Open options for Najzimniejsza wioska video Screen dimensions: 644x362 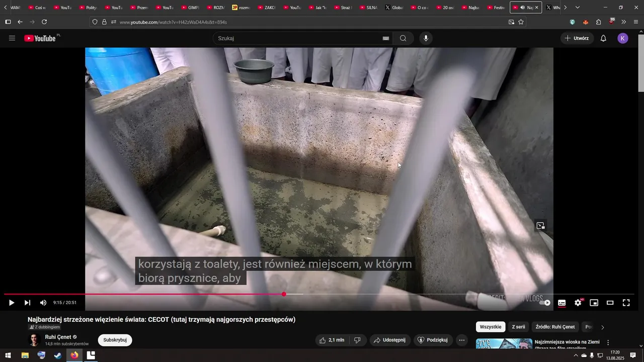pos(608,342)
